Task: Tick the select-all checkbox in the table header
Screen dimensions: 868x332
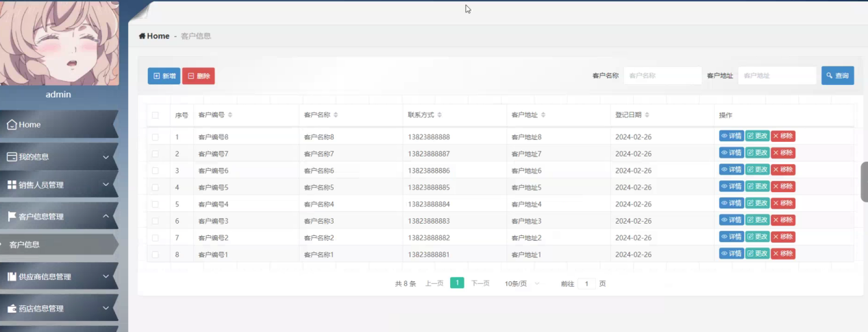Action: point(156,115)
